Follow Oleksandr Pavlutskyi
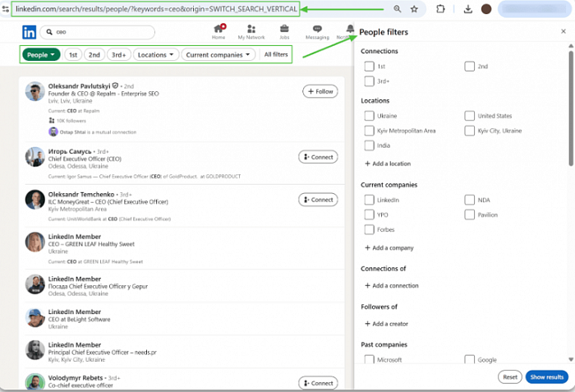575x392 pixels. click(320, 91)
